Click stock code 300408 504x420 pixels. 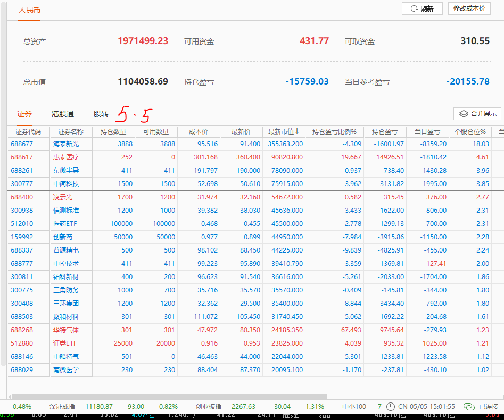tap(22, 304)
